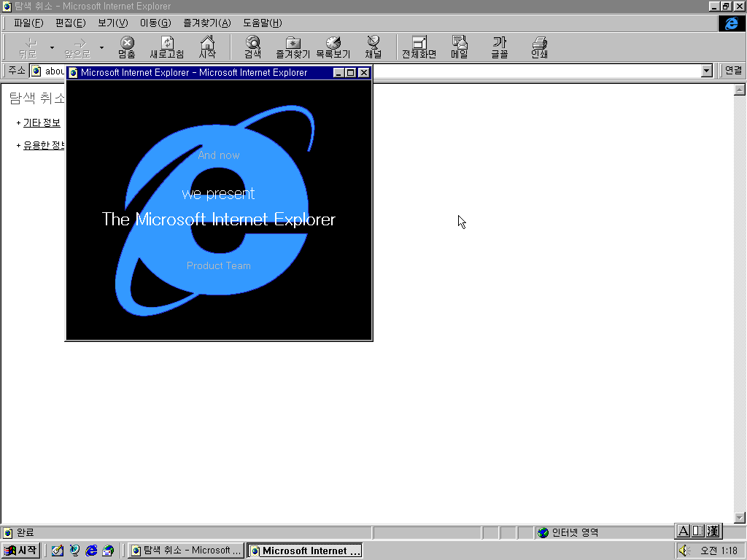Viewport: 747px width, 560px height.
Task: Open the 편집(E) menu
Action: pyautogui.click(x=71, y=23)
